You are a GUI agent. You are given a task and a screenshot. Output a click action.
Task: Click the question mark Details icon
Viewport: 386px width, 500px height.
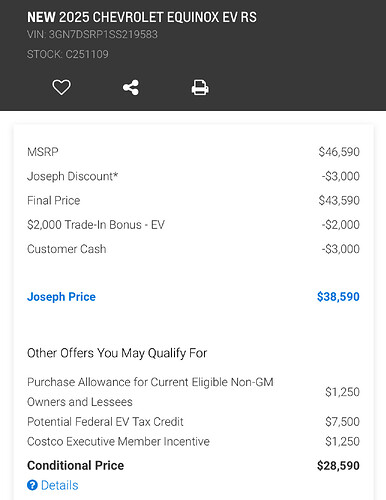click(x=32, y=485)
